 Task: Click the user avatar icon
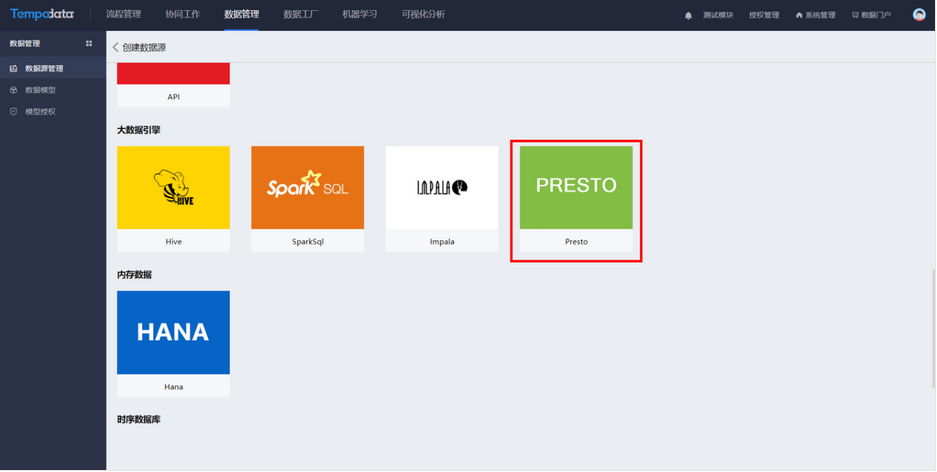[x=919, y=15]
